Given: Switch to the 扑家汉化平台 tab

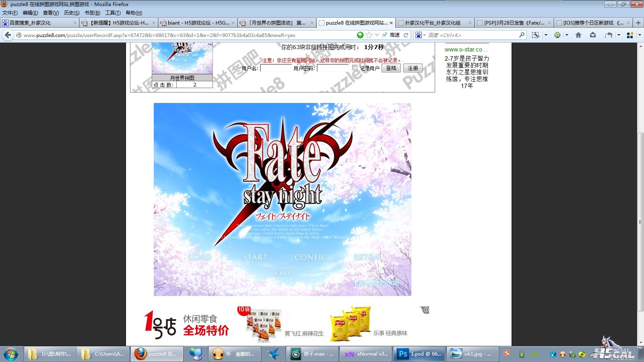Looking at the screenshot, I should click(435, 23).
